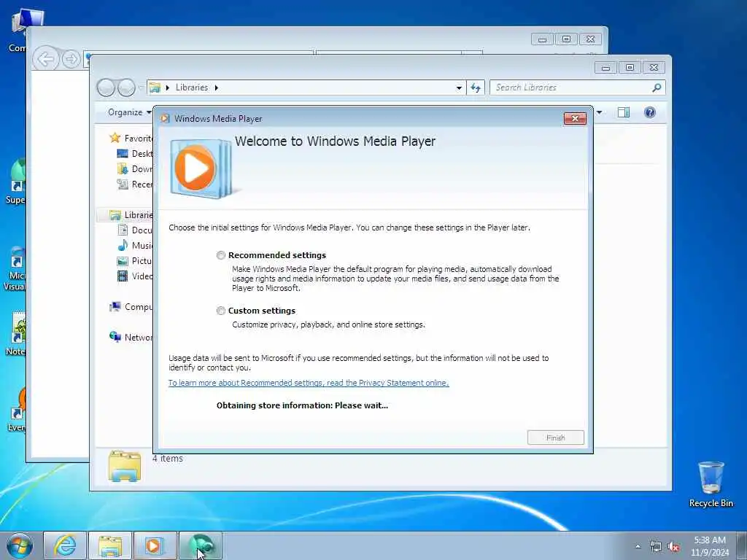Image resolution: width=747 pixels, height=560 pixels.
Task: Maximize the Libraries window
Action: [630, 68]
